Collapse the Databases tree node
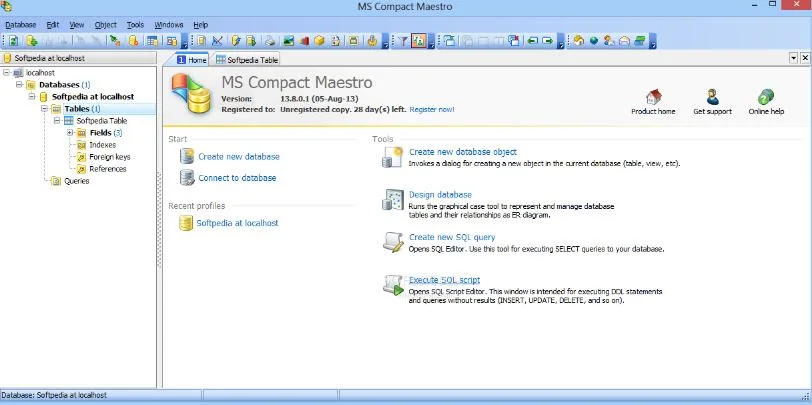This screenshot has height=405, width=812. 19,84
